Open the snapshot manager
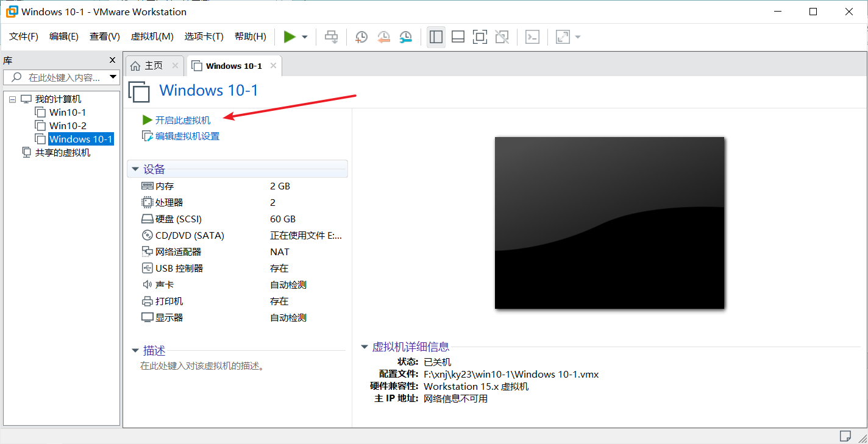Screen dimensions: 868x444 [x=405, y=37]
